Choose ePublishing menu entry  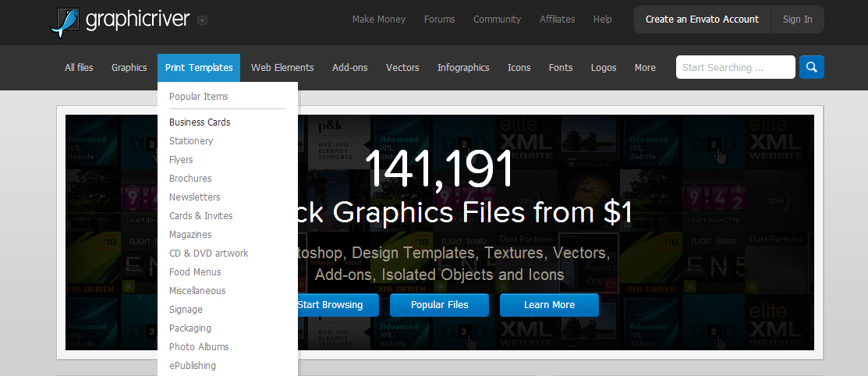click(x=193, y=366)
